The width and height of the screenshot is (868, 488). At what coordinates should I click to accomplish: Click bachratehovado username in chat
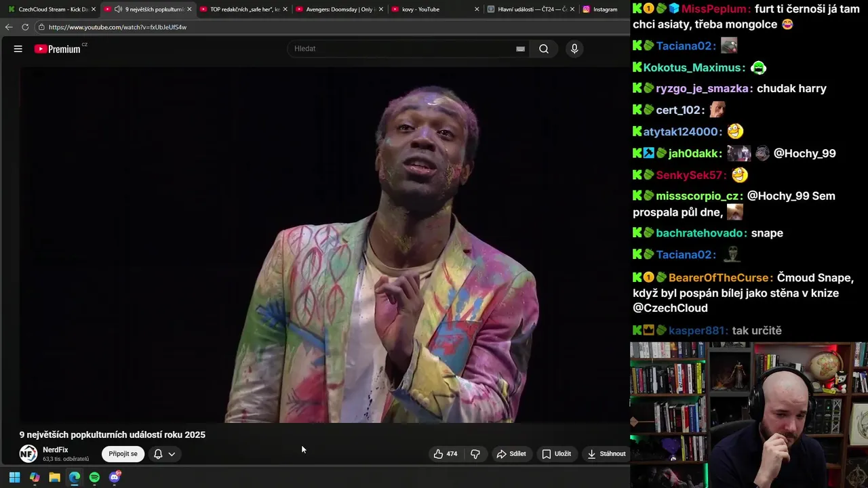(699, 233)
